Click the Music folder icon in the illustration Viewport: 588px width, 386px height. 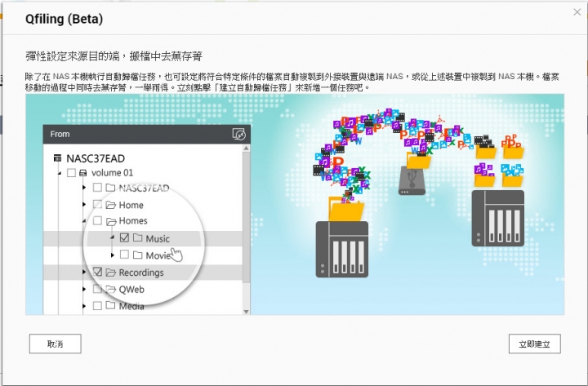click(x=138, y=237)
